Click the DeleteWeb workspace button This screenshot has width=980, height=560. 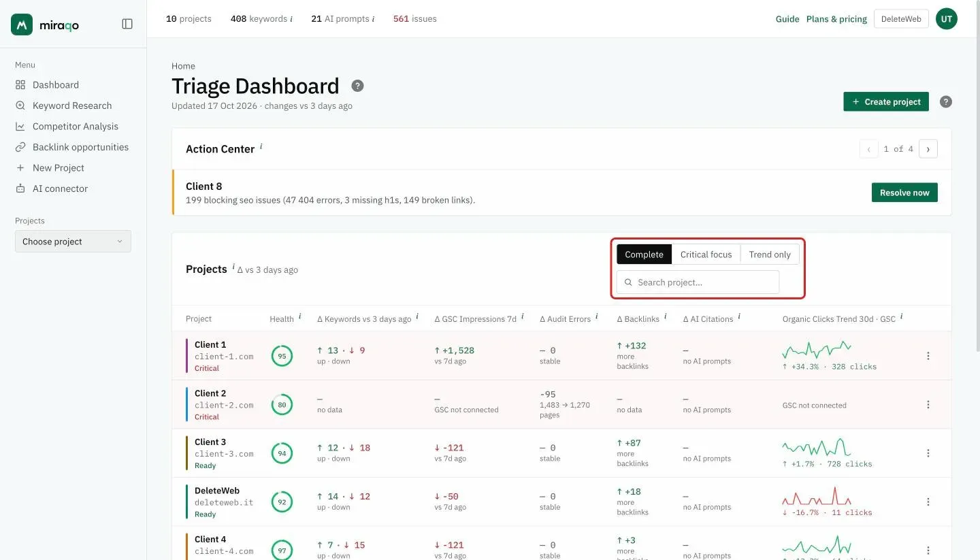click(901, 19)
